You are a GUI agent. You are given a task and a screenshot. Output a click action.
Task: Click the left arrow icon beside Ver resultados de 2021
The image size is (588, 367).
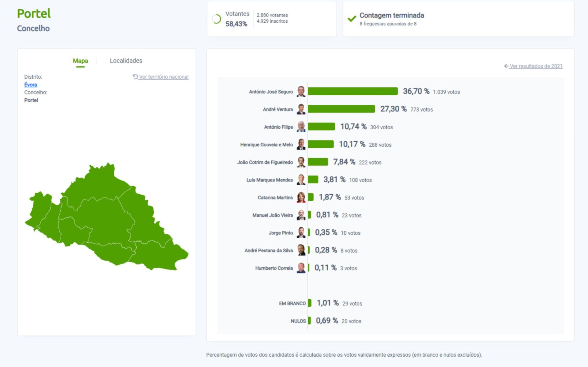click(x=506, y=66)
